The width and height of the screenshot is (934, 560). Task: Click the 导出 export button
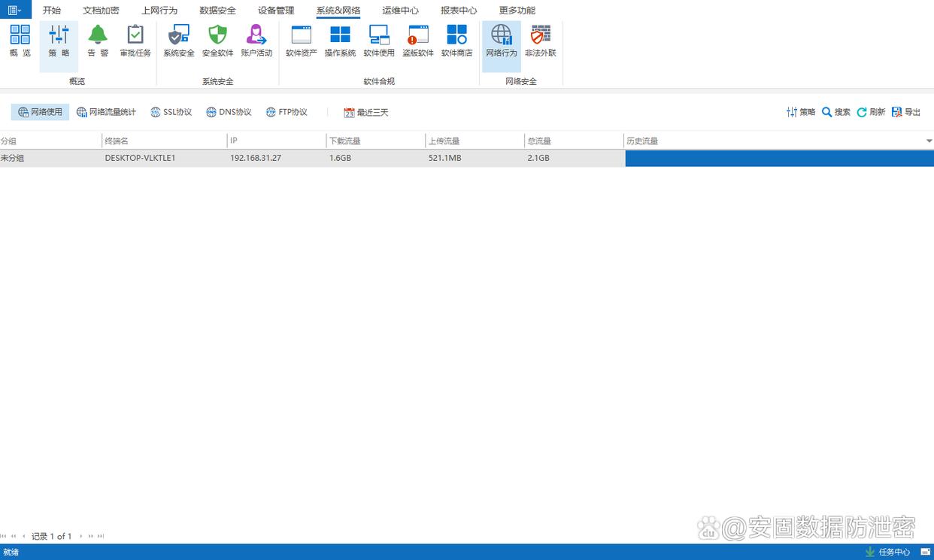pyautogui.click(x=906, y=112)
